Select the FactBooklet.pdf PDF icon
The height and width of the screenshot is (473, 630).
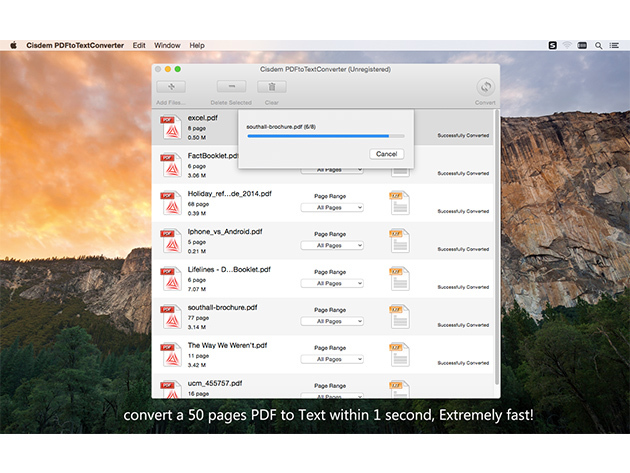coord(171,165)
